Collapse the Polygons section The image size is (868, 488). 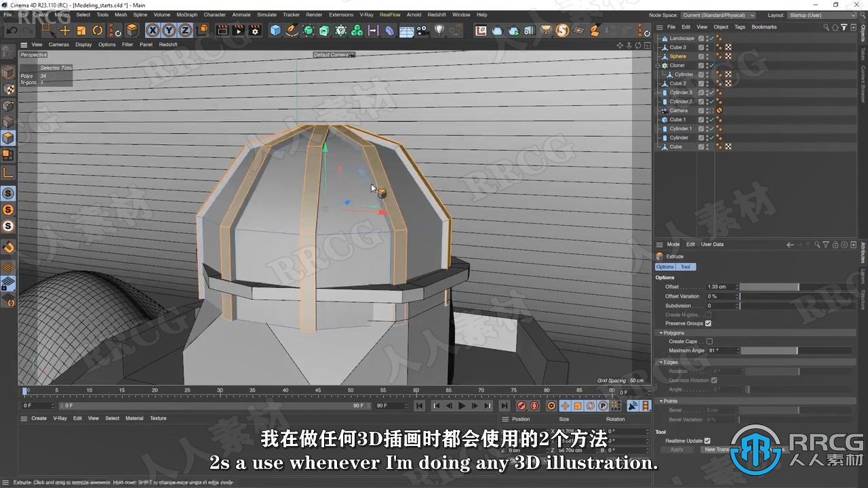click(x=661, y=333)
